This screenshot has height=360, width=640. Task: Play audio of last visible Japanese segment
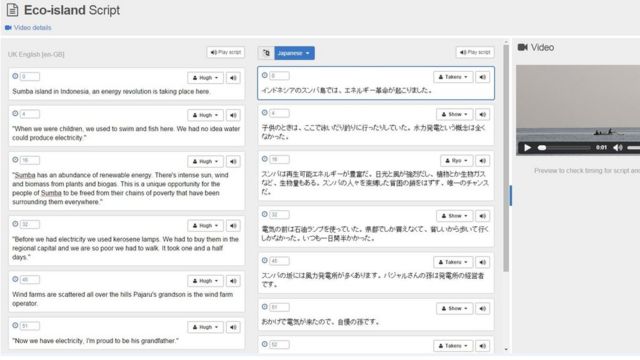click(482, 346)
